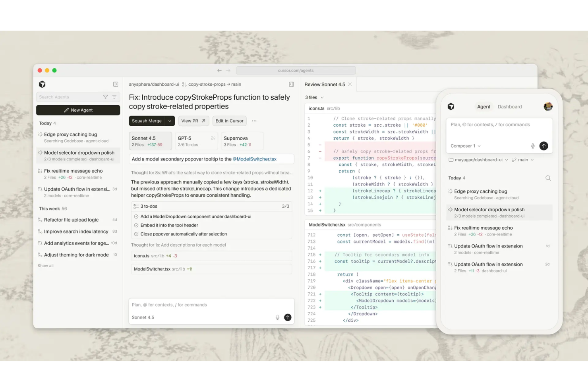Click the browser back arrow
This screenshot has width=588, height=392.
(219, 70)
